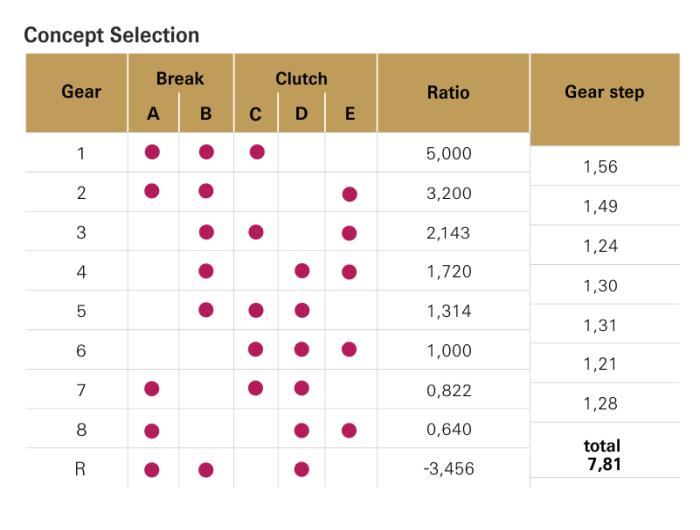Click brake B dot in gear 5 row
Image resolution: width=700 pixels, height=530 pixels.
point(206,310)
